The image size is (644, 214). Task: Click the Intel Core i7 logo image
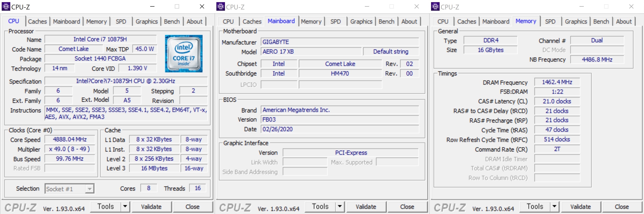pyautogui.click(x=184, y=53)
